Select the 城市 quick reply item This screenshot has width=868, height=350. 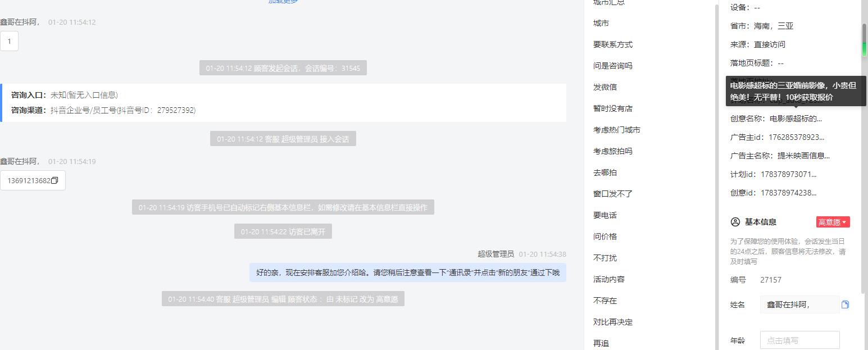(x=601, y=23)
